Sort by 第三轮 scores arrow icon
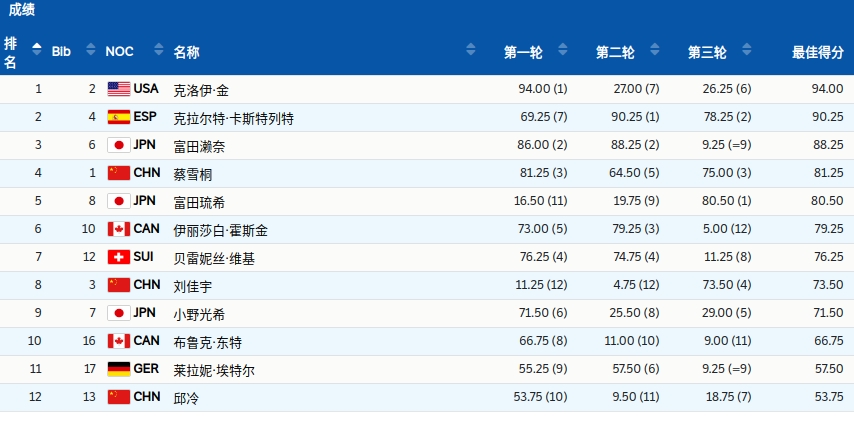 (x=747, y=49)
